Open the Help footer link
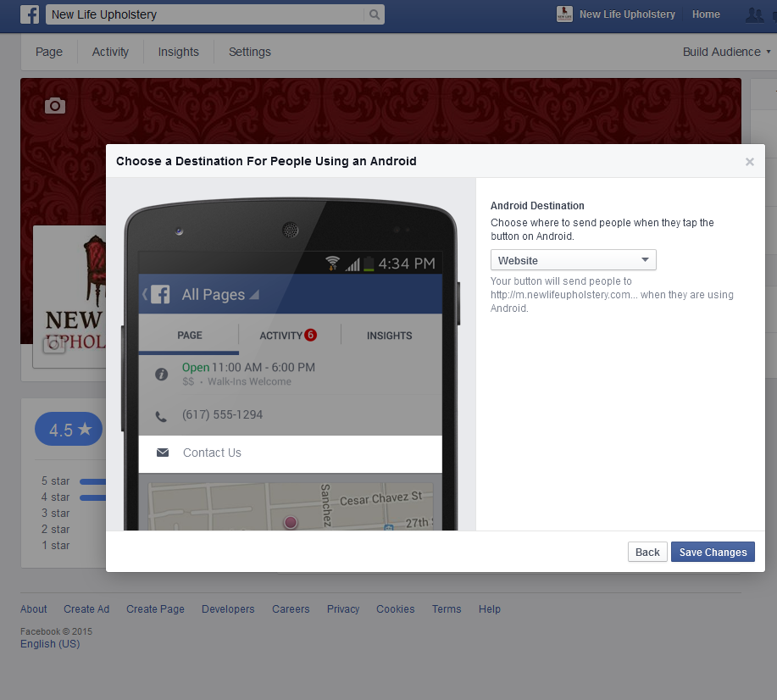The image size is (777, 700). pyautogui.click(x=490, y=609)
